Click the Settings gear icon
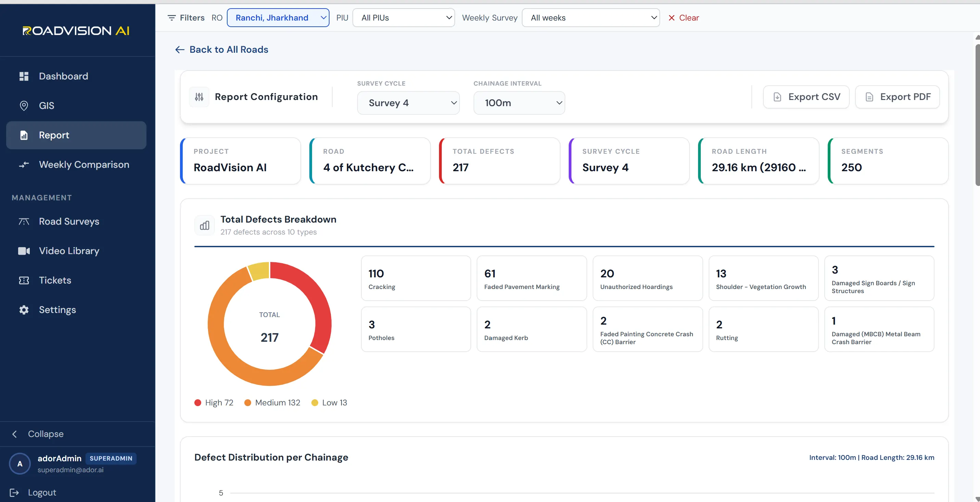 point(24,310)
